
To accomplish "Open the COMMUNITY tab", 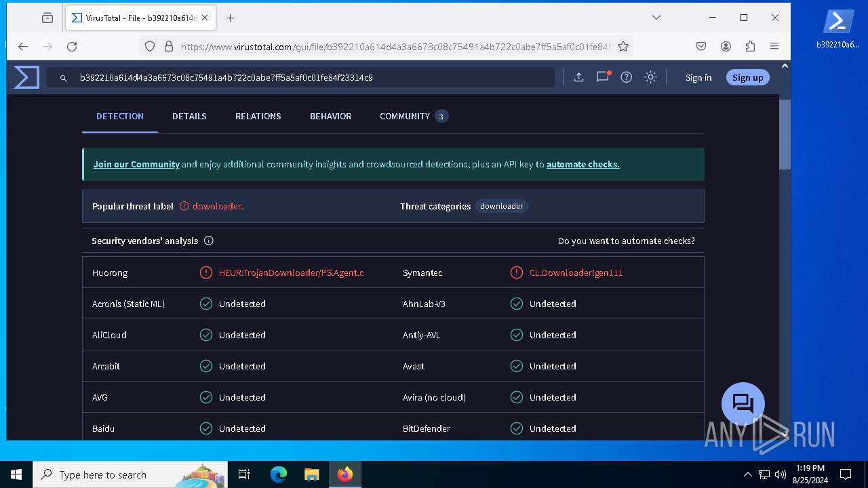I will point(414,117).
